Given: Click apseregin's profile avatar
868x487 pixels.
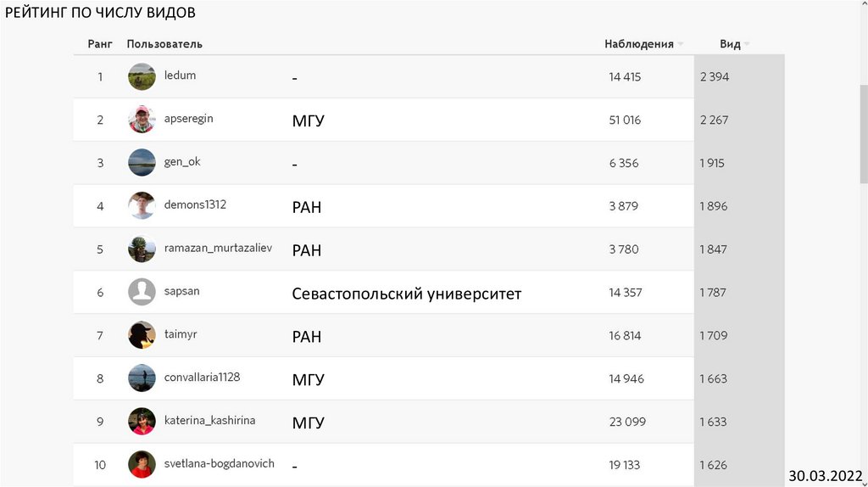Looking at the screenshot, I should pos(142,120).
